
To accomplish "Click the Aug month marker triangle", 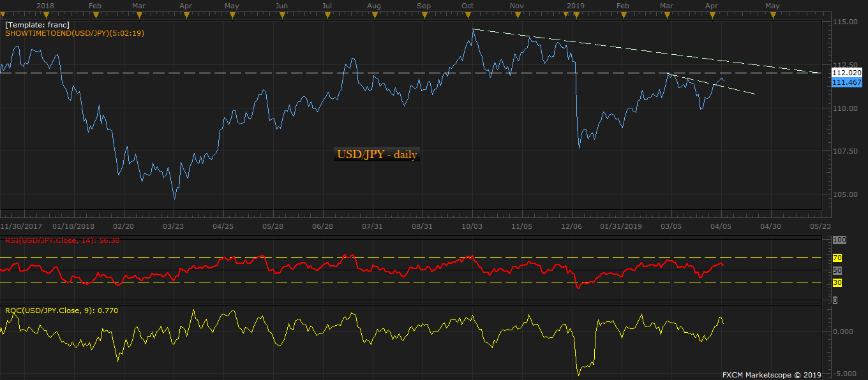I will click(x=373, y=16).
